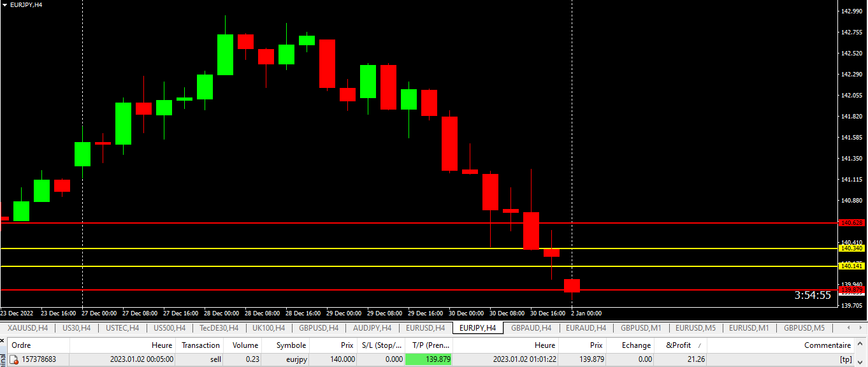Select the red line at 140.628
The image size is (868, 367).
(x=418, y=223)
